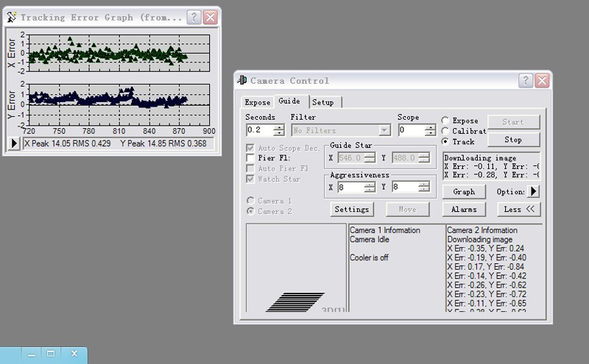The width and height of the screenshot is (589, 364).
Task: Click the Y Error graph area
Action: point(119,104)
